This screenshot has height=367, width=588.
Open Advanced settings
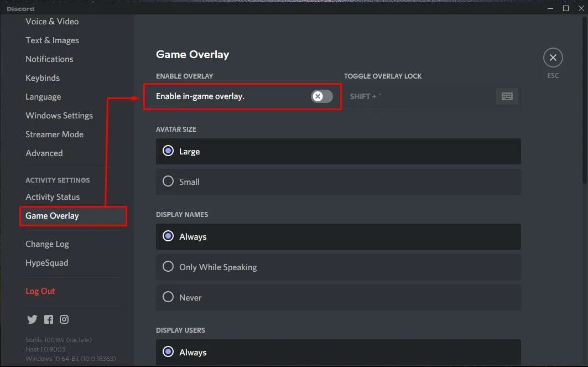click(x=44, y=153)
